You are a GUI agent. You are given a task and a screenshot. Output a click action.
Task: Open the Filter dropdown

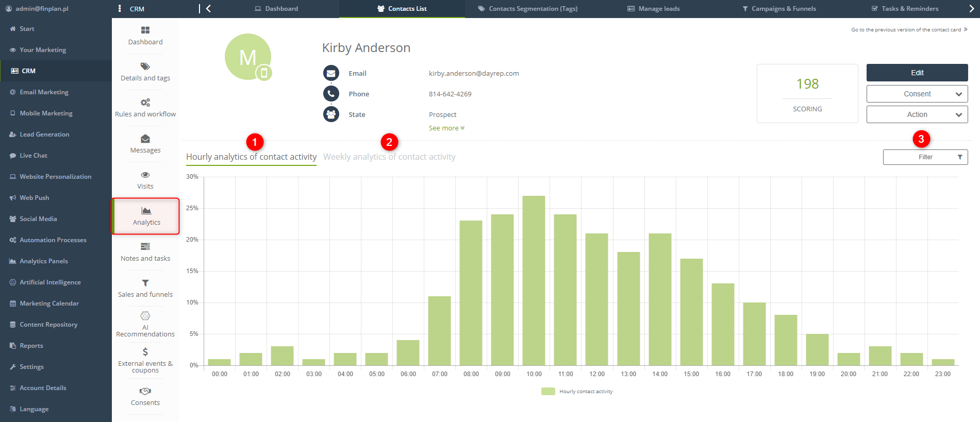point(925,157)
